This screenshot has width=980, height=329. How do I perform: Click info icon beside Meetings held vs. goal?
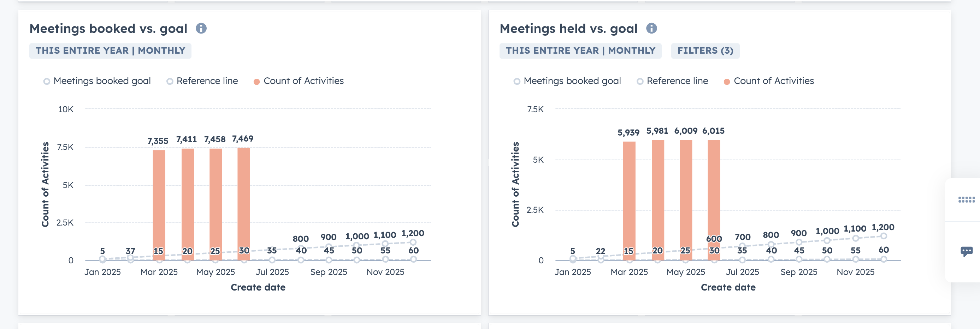point(651,29)
